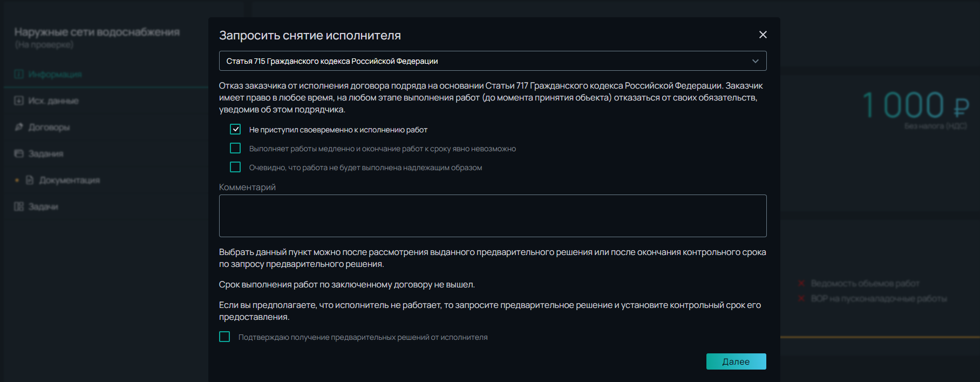Screen dimensions: 980x382
Task: Click the red cross beside 'ВОР на пусконаладочные работы'
Action: 801,298
